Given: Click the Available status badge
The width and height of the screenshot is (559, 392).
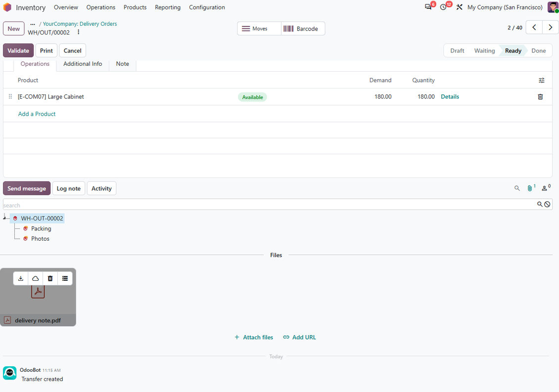Looking at the screenshot, I should pyautogui.click(x=252, y=97).
